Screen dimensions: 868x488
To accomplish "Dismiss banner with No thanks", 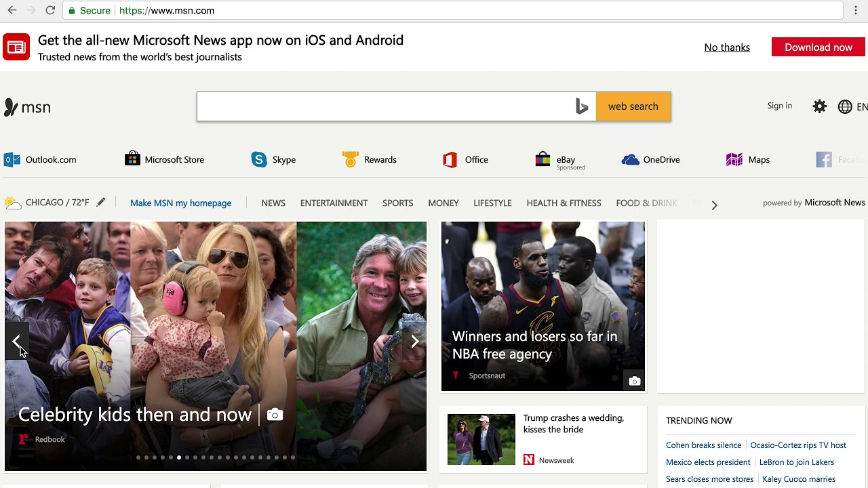I will tap(727, 47).
